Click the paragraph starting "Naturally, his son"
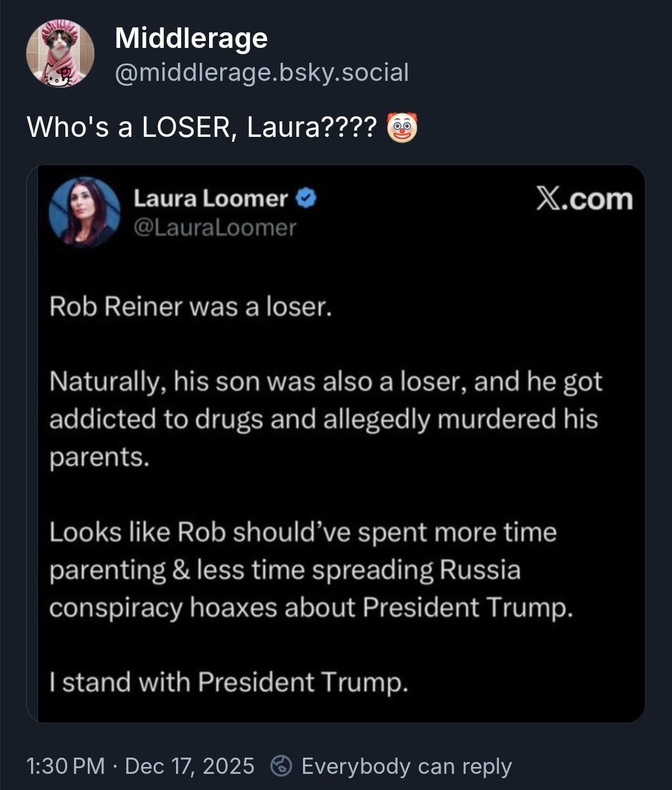 pos(325,419)
